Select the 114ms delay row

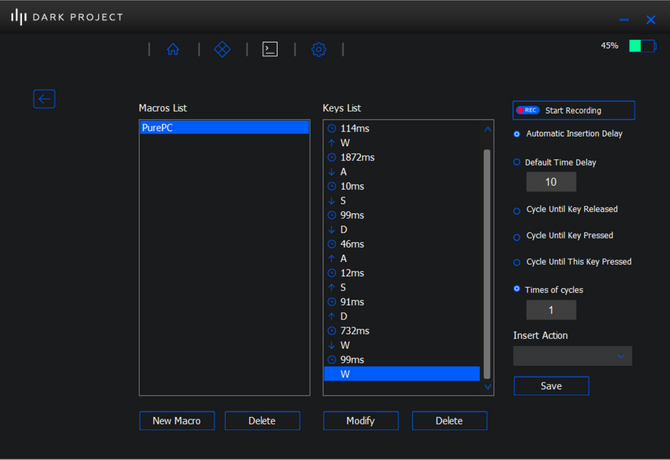[x=402, y=128]
